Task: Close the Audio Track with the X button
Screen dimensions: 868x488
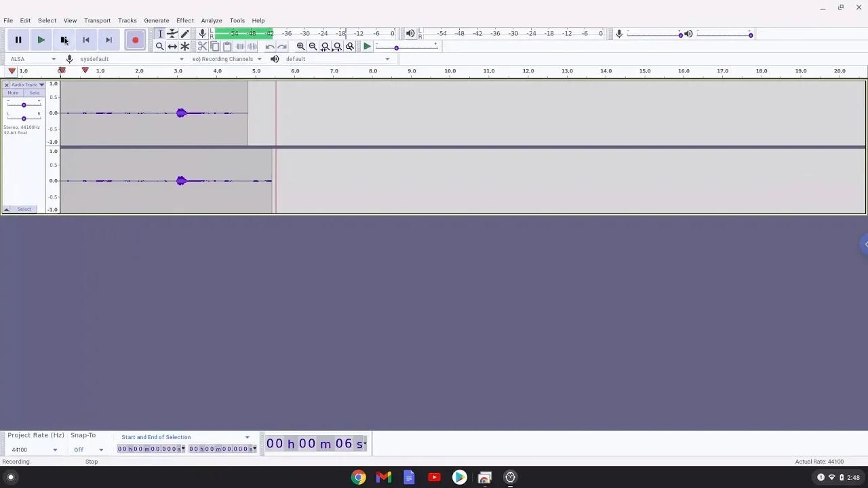Action: tap(6, 84)
